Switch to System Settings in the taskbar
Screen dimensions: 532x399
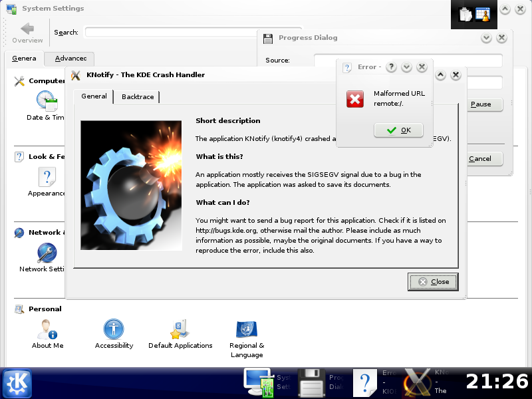[x=267, y=383]
